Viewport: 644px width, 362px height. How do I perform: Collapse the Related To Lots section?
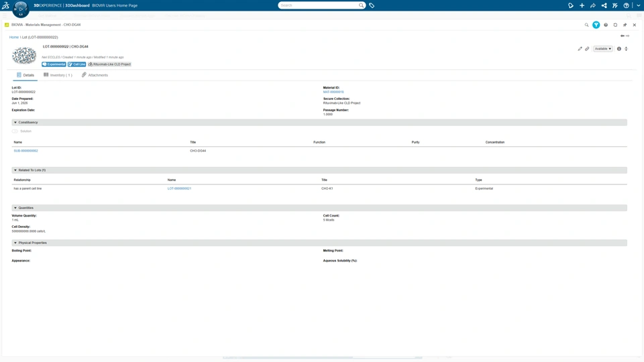pyautogui.click(x=15, y=170)
